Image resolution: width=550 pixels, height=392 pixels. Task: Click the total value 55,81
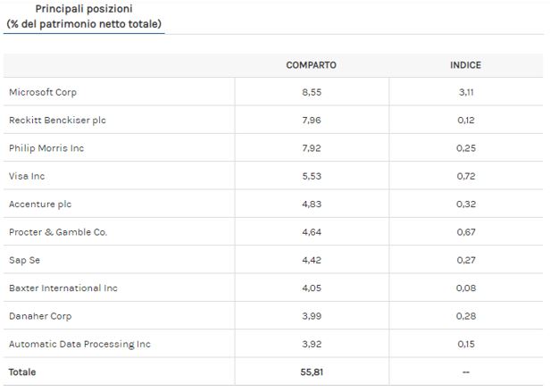(312, 371)
